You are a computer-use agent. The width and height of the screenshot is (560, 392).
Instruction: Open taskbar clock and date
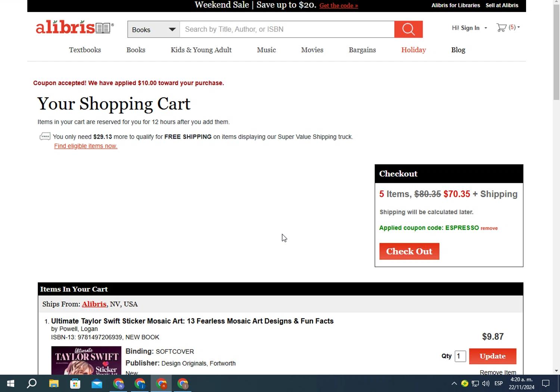pos(522,383)
